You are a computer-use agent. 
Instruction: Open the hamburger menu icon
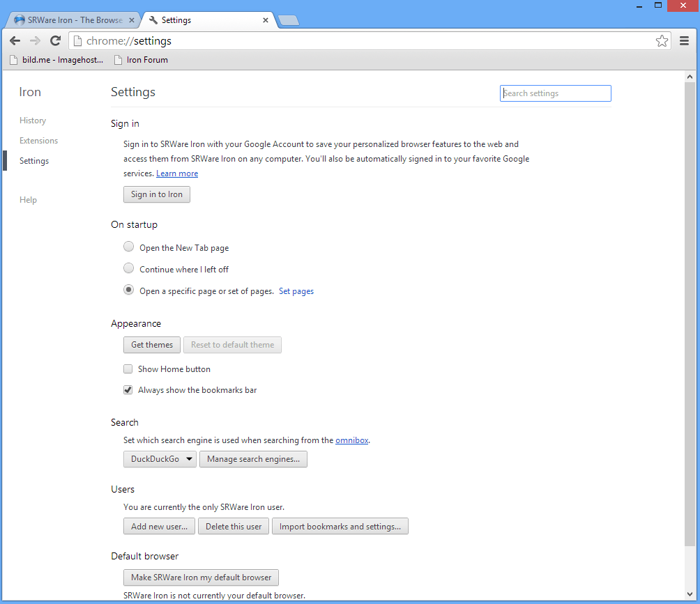point(684,41)
